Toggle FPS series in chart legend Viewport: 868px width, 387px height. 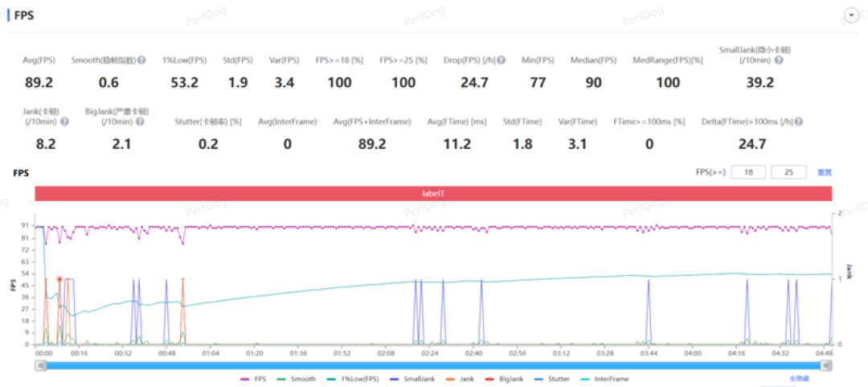(x=253, y=379)
